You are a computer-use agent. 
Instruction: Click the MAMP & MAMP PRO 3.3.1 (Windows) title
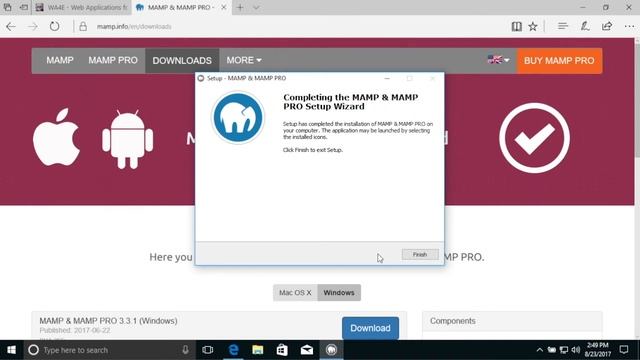108,321
